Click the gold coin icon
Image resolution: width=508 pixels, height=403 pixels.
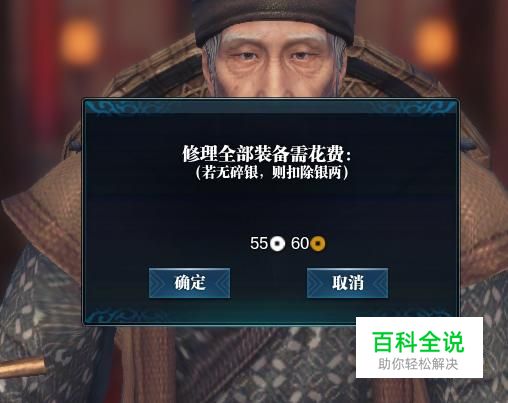pyautogui.click(x=318, y=244)
